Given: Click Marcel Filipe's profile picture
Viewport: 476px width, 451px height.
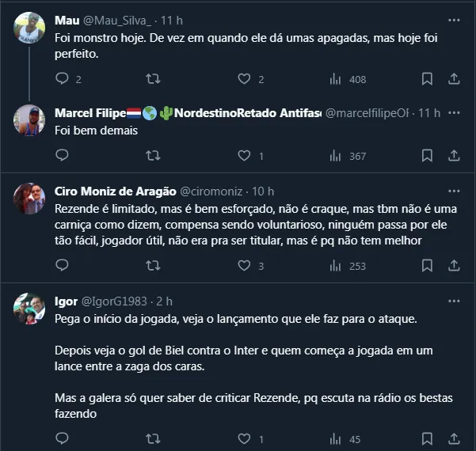Looking at the screenshot, I should 29,120.
